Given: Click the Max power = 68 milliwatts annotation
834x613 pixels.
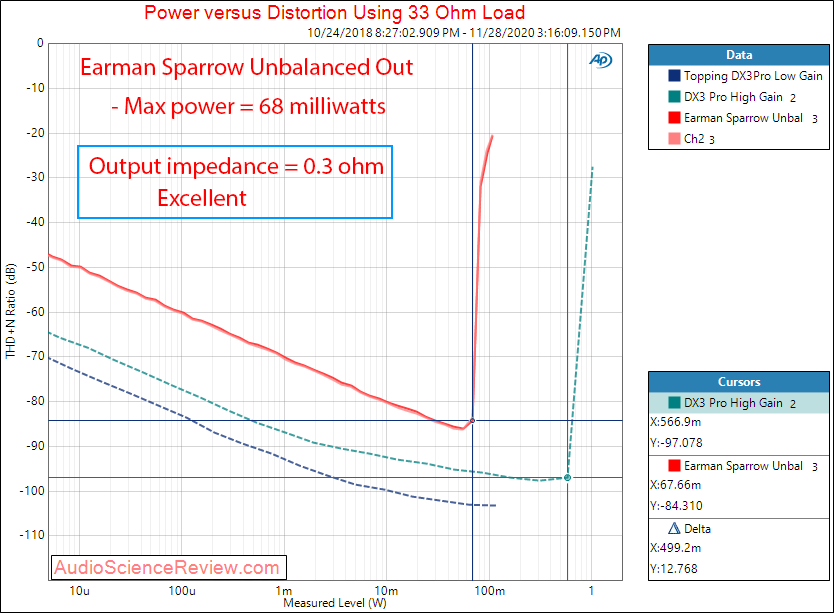Looking at the screenshot, I should 248,106.
